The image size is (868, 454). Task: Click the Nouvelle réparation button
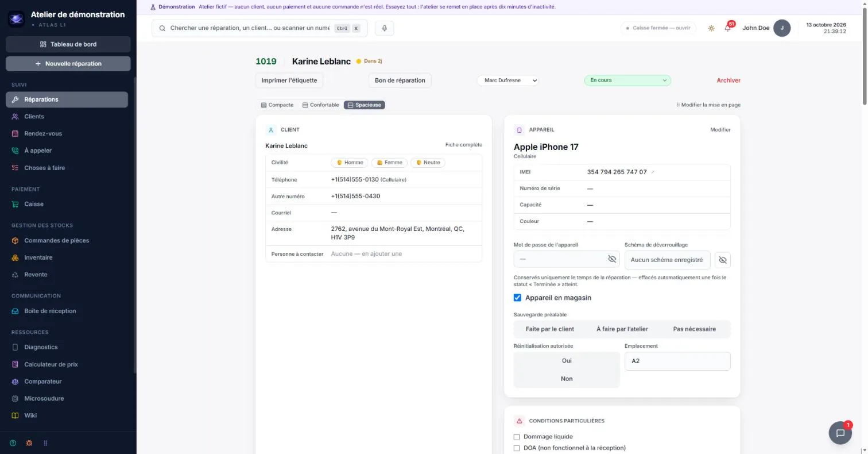point(68,64)
